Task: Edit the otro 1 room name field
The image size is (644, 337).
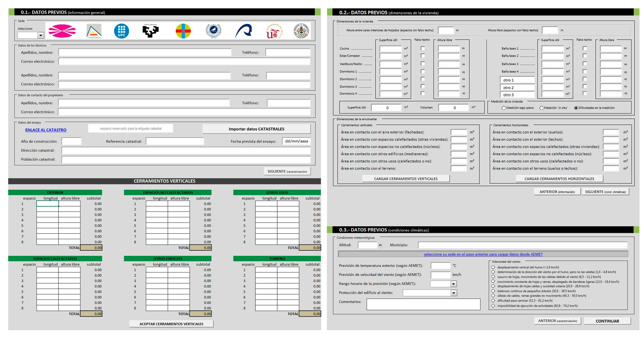Action: pos(517,80)
